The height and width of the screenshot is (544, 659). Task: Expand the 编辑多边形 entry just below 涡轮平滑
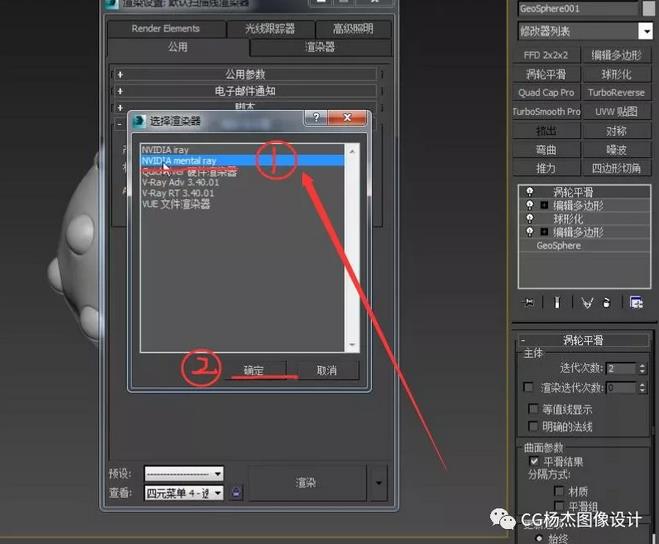pos(544,205)
